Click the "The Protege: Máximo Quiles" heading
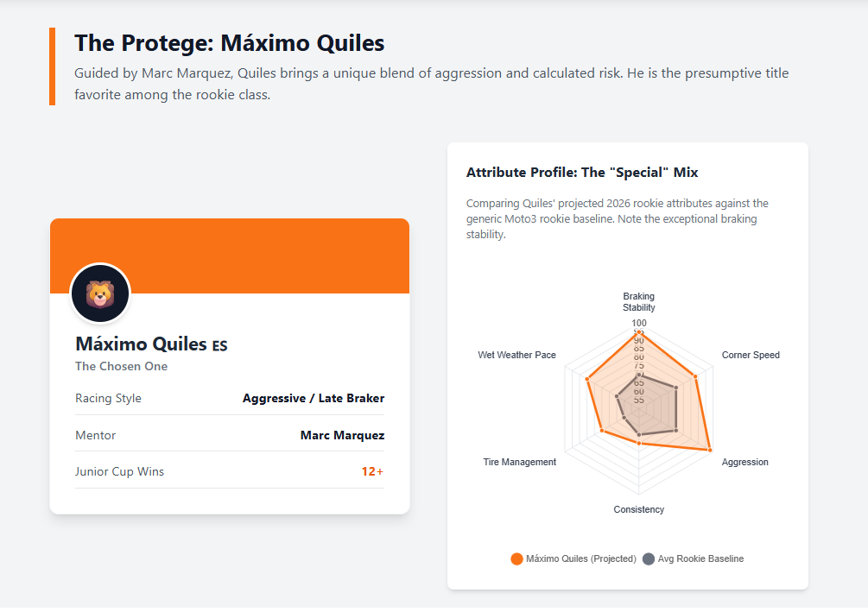Viewport: 868px width, 612px height. coord(230,43)
